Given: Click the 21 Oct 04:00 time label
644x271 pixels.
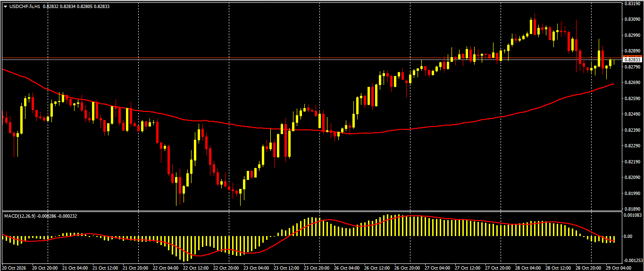Looking at the screenshot, I should (x=75, y=268).
